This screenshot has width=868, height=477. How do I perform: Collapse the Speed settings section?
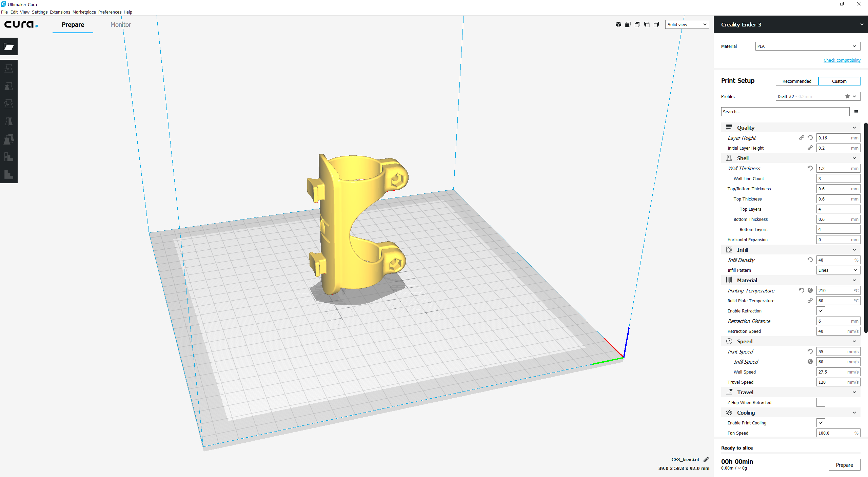tap(791, 341)
